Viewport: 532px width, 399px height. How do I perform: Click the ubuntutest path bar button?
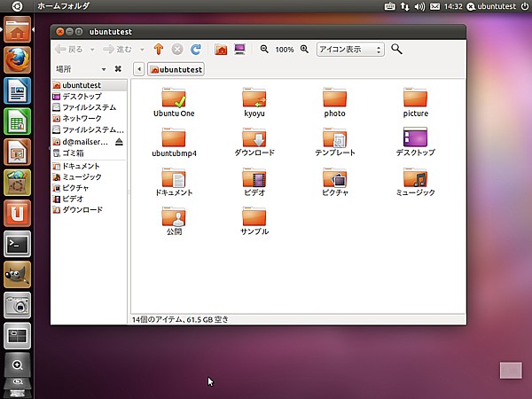coord(176,69)
